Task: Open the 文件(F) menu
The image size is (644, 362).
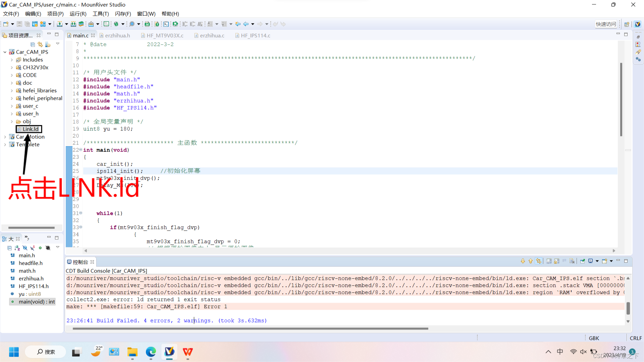Action: pyautogui.click(x=11, y=14)
